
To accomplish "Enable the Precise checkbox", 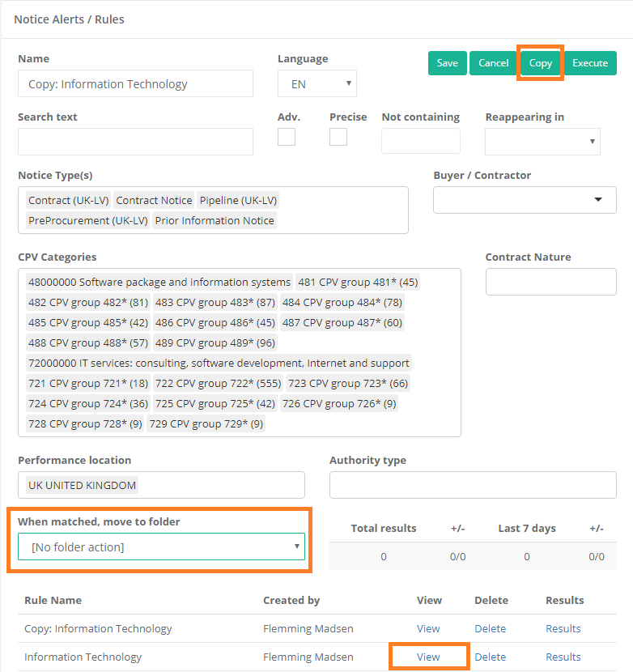I will click(x=338, y=137).
